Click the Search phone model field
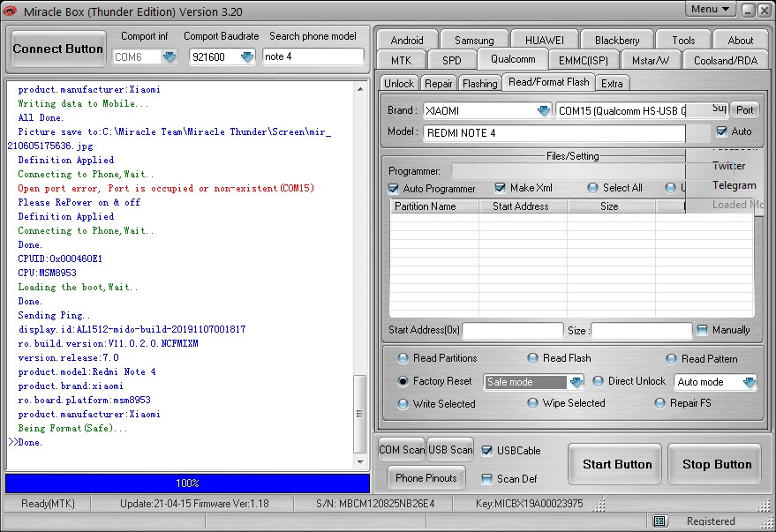The image size is (776, 532). point(313,56)
